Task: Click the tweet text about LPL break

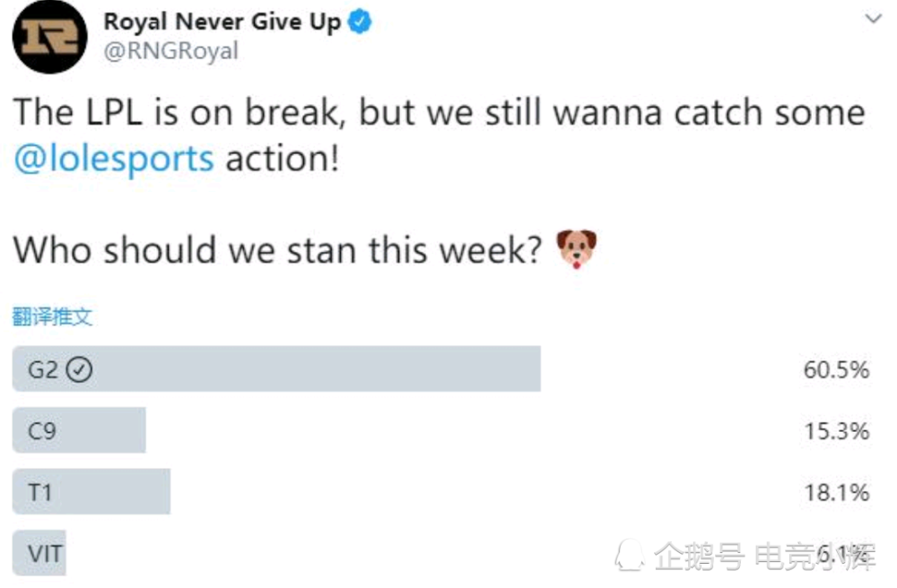Action: [439, 134]
